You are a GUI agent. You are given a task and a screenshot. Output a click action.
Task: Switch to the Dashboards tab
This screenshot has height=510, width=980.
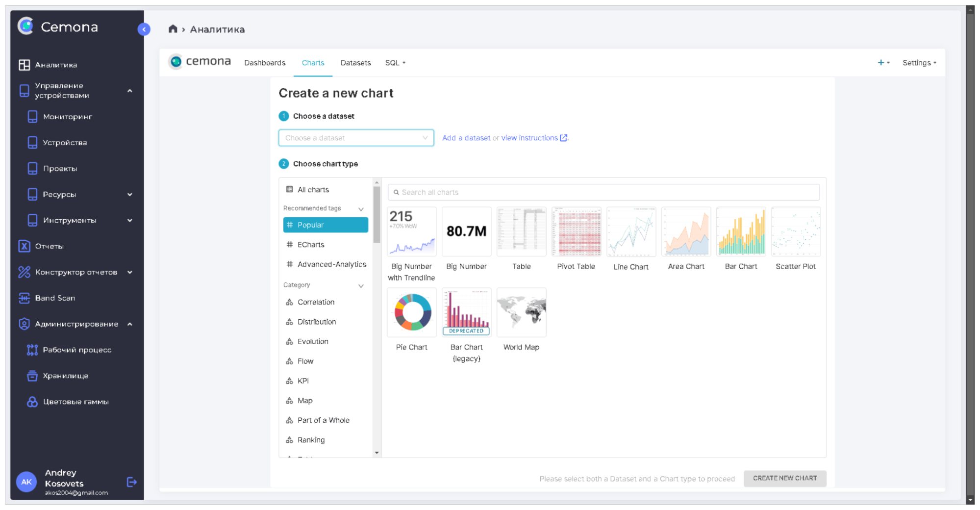[265, 63]
